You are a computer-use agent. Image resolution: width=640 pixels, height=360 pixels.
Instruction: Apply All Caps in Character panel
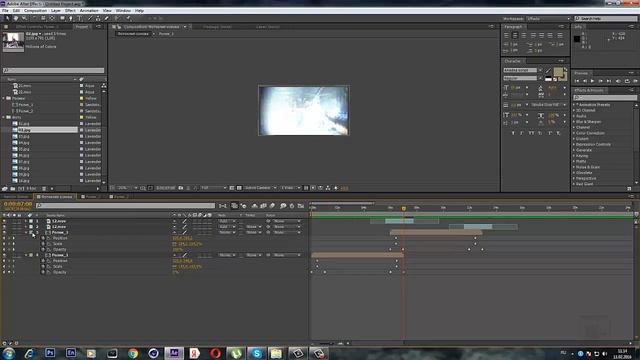pyautogui.click(x=531, y=133)
